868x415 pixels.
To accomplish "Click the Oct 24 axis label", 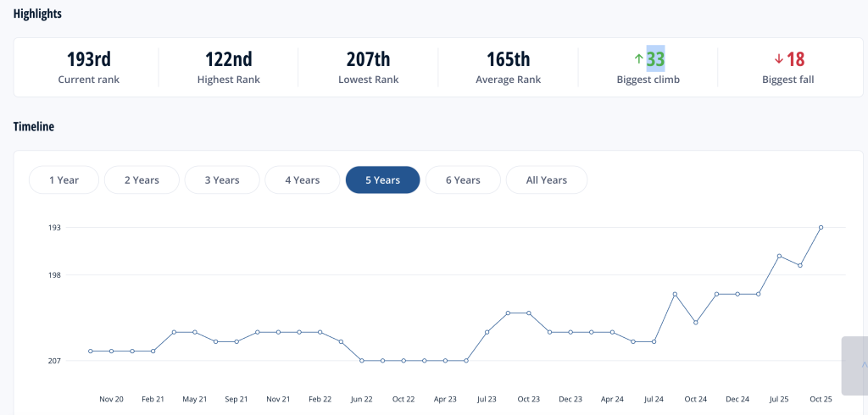I will pyautogui.click(x=696, y=399).
